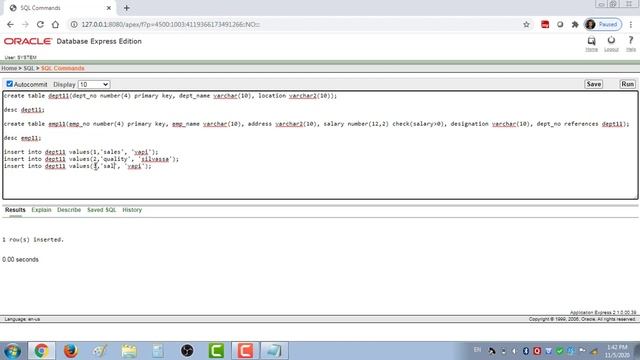Follow the SQL breadcrumb link
This screenshot has width=640, height=360.
(29, 68)
